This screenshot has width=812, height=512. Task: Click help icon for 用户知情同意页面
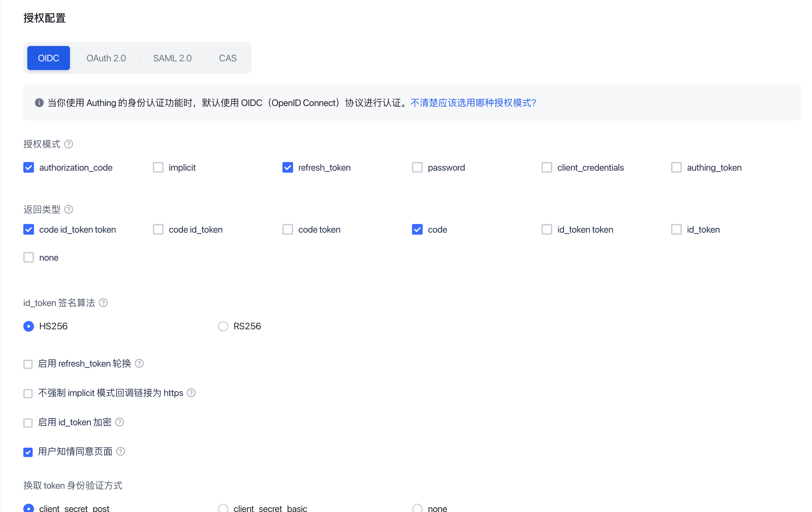coord(120,451)
